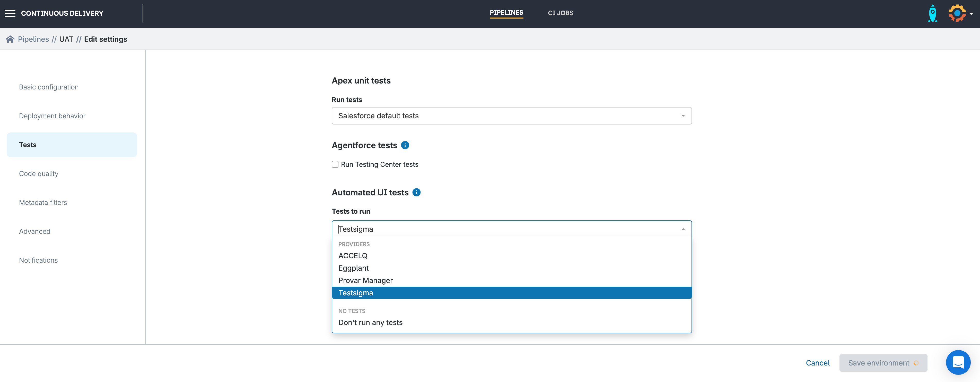Select Eggplant from the providers list

(x=353, y=268)
